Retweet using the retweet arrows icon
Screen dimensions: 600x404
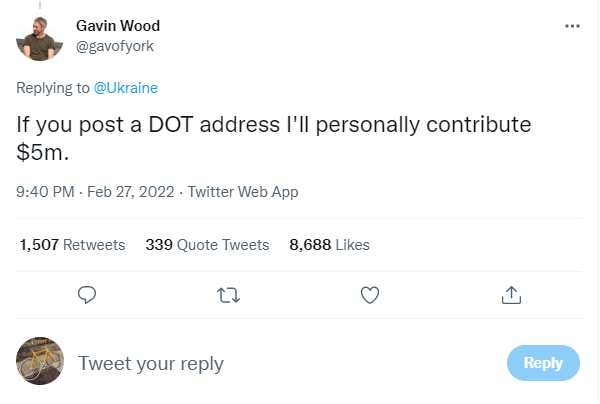pos(229,294)
